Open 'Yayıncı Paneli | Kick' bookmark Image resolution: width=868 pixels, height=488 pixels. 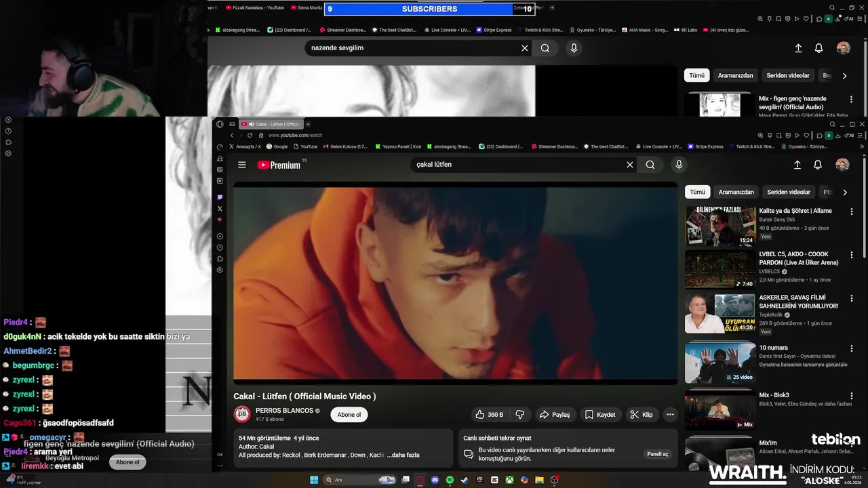[x=397, y=146]
